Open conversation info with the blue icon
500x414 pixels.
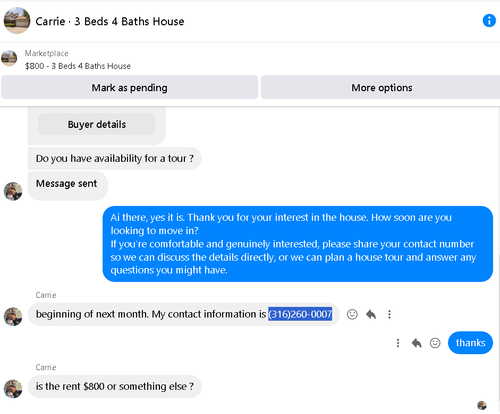[x=489, y=21]
